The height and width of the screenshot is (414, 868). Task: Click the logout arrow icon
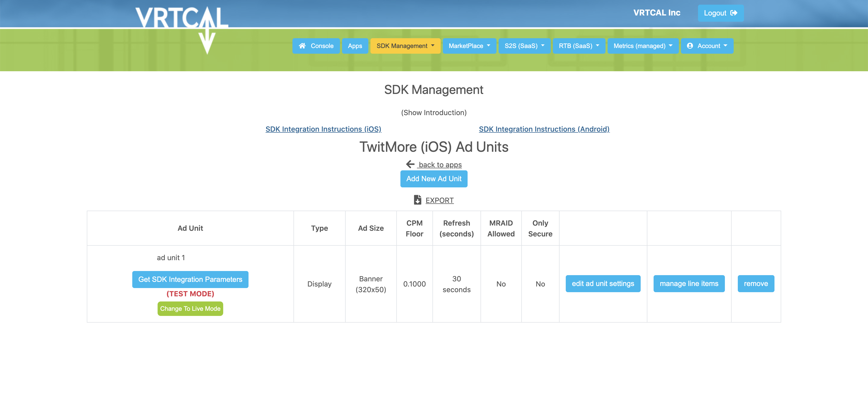click(734, 13)
